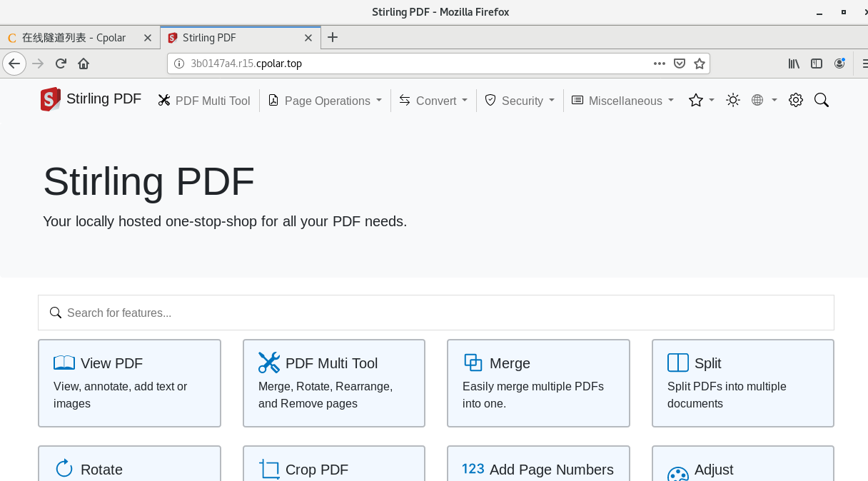Expand the Security dropdown menu
The height and width of the screenshot is (481, 868).
(520, 101)
